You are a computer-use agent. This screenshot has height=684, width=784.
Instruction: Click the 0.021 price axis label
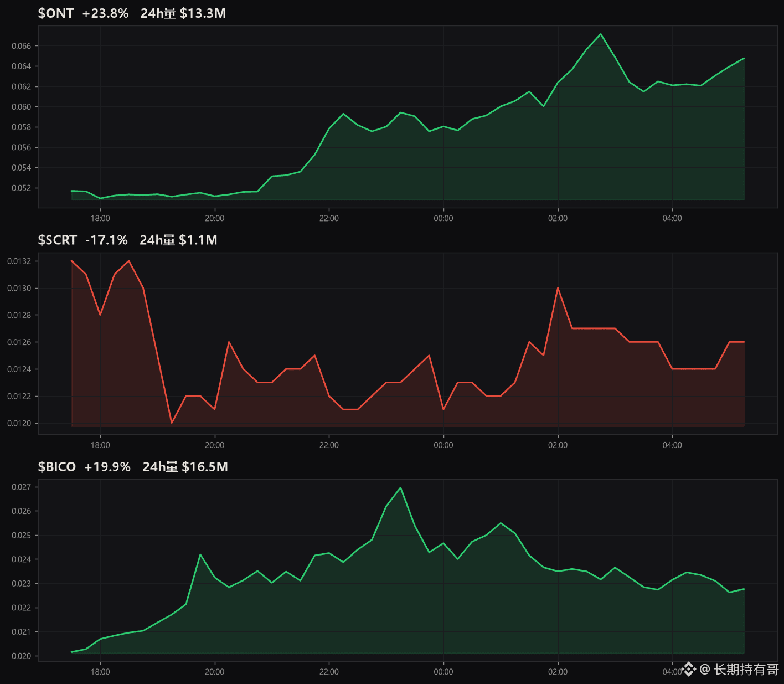pos(22,632)
